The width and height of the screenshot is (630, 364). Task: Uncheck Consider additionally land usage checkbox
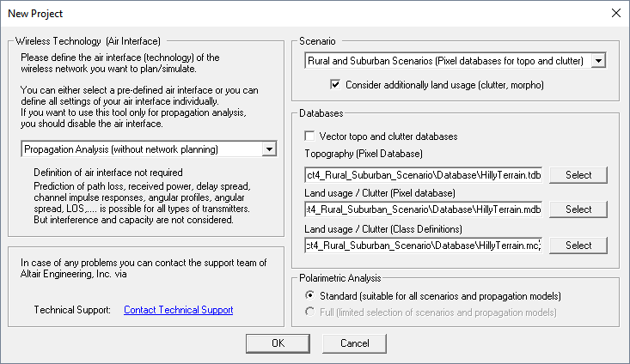tap(337, 85)
